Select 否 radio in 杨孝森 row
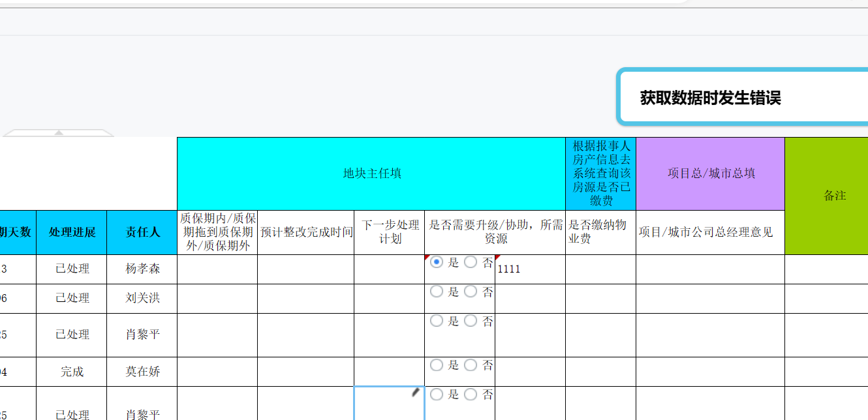 pyautogui.click(x=471, y=262)
